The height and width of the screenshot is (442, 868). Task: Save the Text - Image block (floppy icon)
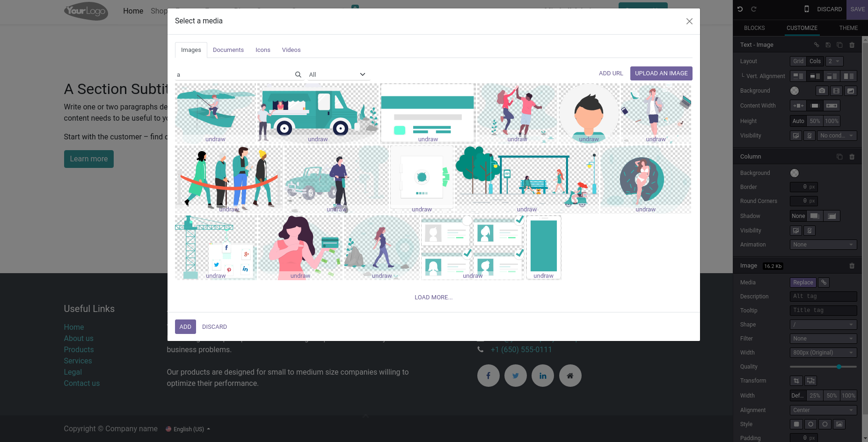coord(828,45)
